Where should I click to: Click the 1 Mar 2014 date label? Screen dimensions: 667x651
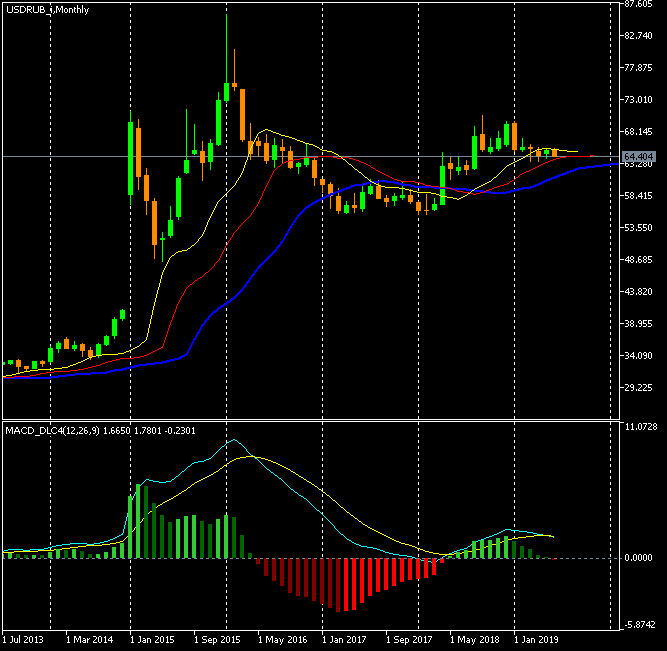[89, 640]
